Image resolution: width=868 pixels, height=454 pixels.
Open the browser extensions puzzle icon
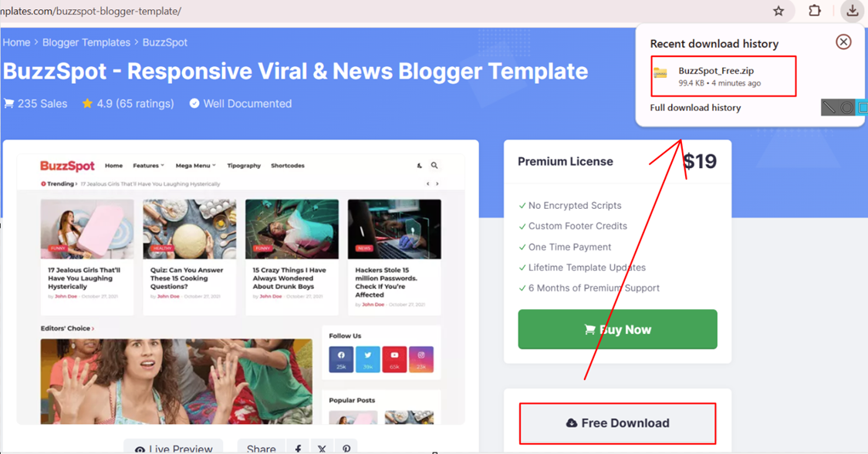[814, 11]
